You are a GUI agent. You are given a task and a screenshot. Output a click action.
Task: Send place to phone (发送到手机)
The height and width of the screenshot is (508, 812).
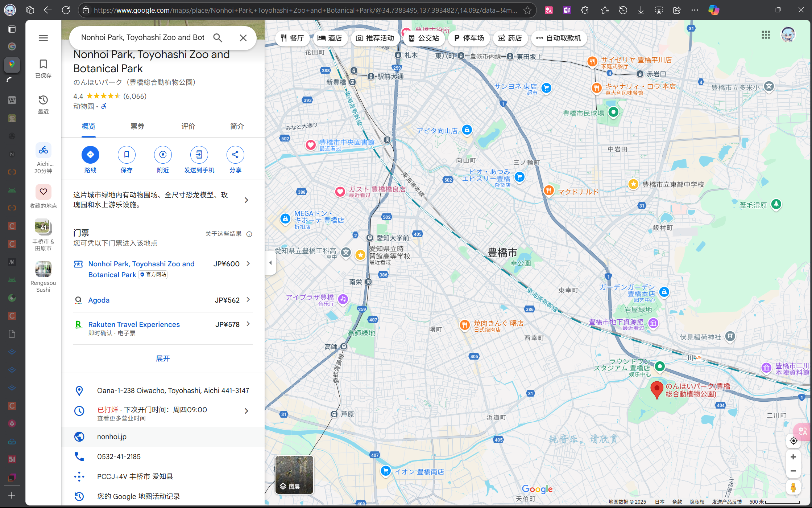pyautogui.click(x=199, y=160)
